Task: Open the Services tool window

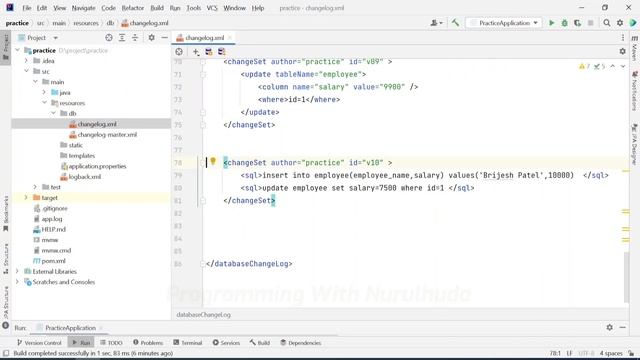Action: 226,342
